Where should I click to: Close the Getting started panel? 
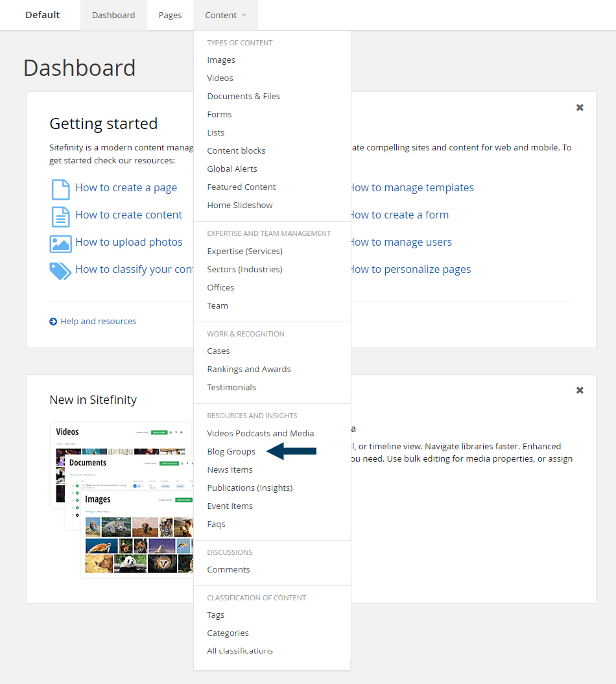(580, 108)
